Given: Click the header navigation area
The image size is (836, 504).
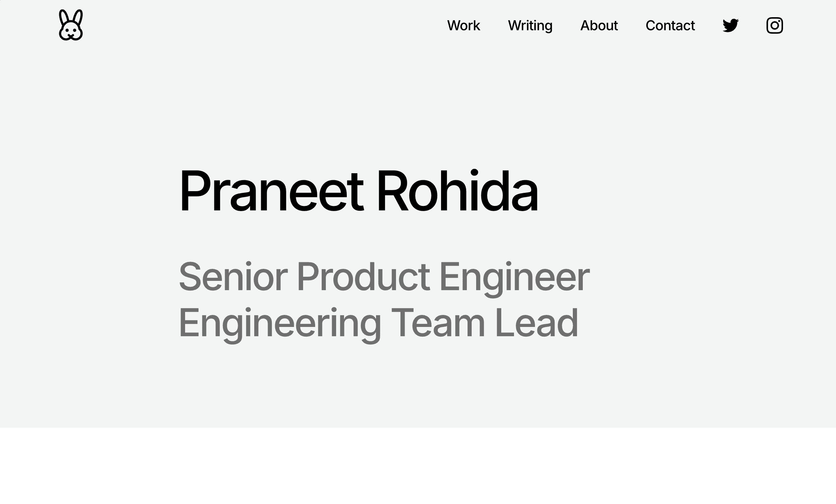Looking at the screenshot, I should coord(568,25).
